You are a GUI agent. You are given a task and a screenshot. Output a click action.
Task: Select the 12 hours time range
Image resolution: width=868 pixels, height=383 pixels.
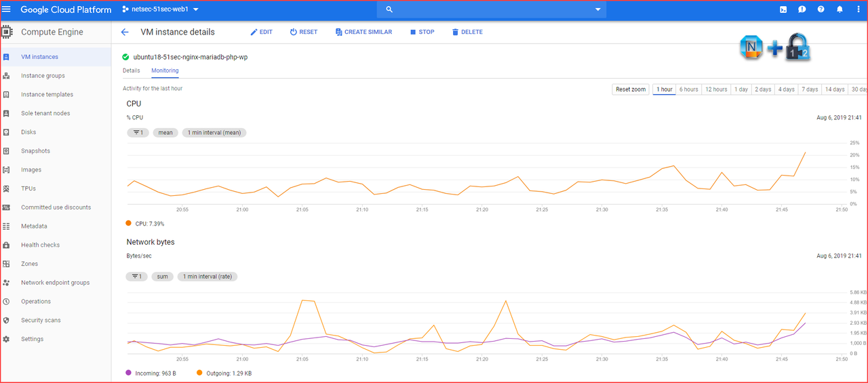coord(716,89)
